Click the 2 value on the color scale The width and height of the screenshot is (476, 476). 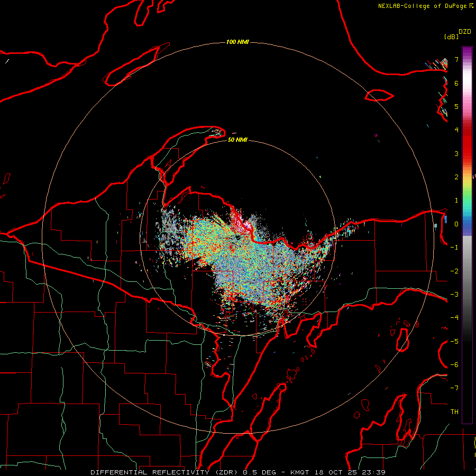click(x=456, y=177)
